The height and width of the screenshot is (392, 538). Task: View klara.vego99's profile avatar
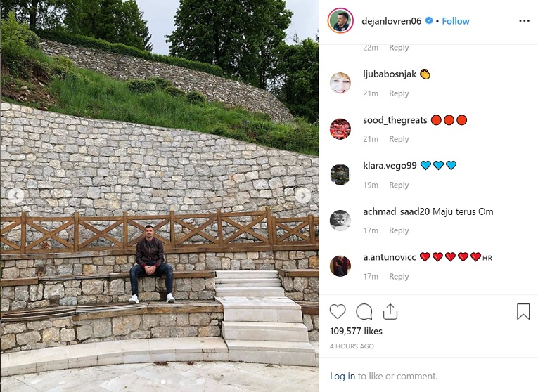pos(340,174)
